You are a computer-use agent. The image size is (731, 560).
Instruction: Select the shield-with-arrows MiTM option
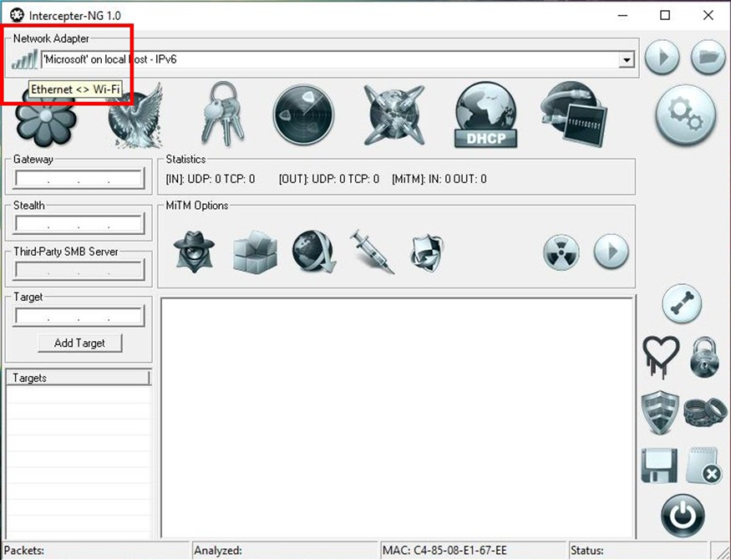coord(427,252)
